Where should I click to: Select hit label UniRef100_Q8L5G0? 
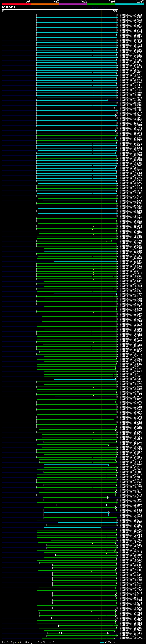pyautogui.click(x=131, y=25)
